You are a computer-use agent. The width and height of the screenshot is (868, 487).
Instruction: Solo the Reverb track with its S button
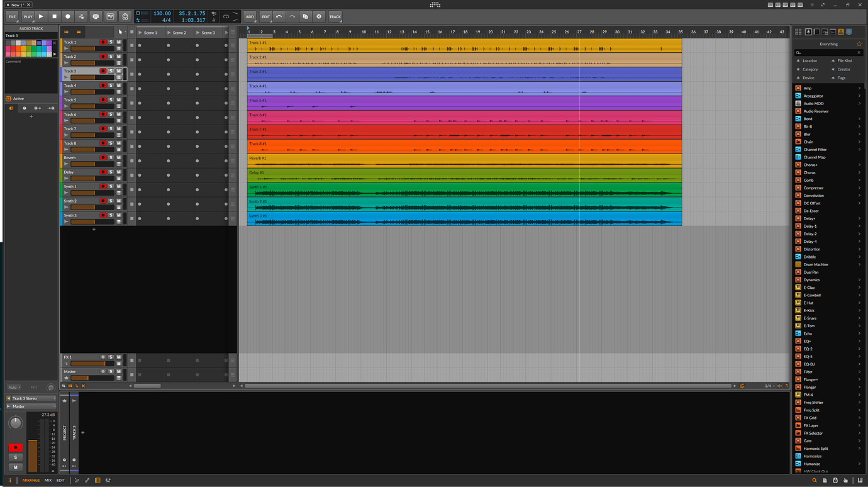click(111, 158)
